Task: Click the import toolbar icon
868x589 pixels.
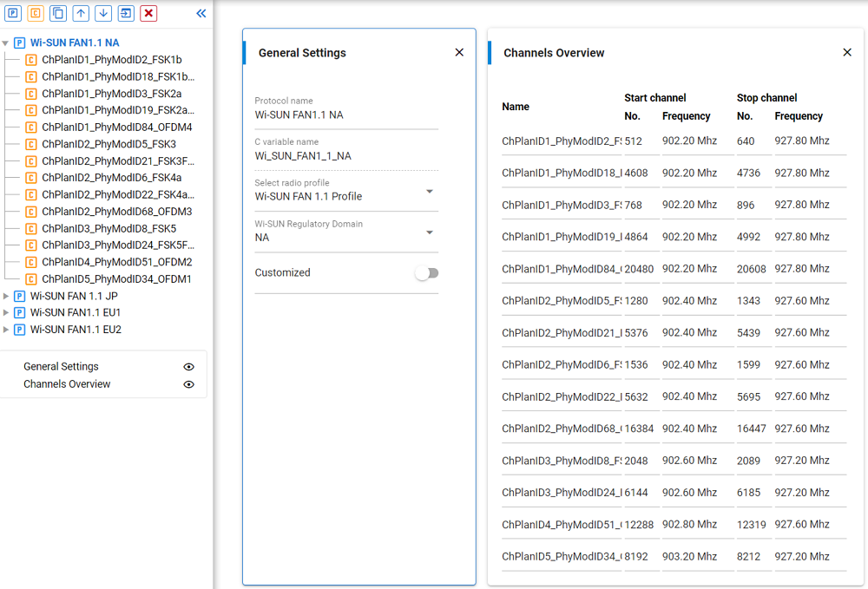Action: (126, 13)
